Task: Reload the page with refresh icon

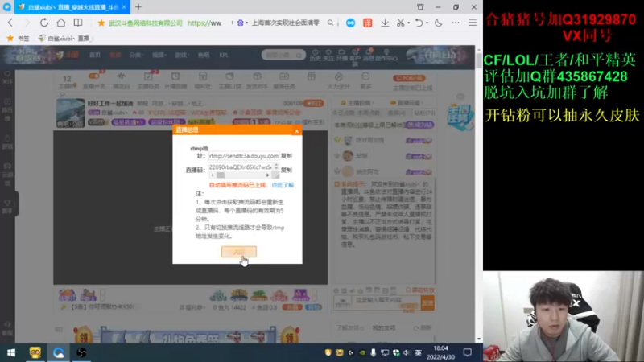Action: pyautogui.click(x=44, y=23)
